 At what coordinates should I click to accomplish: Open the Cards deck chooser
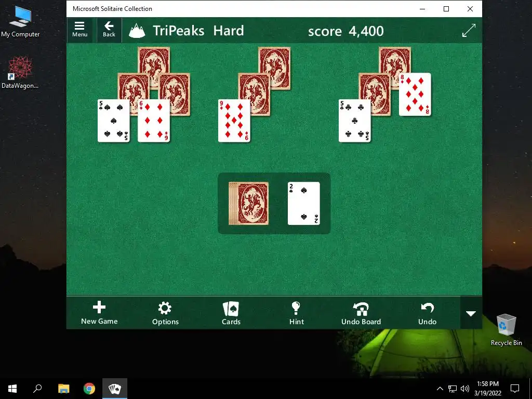point(231,313)
